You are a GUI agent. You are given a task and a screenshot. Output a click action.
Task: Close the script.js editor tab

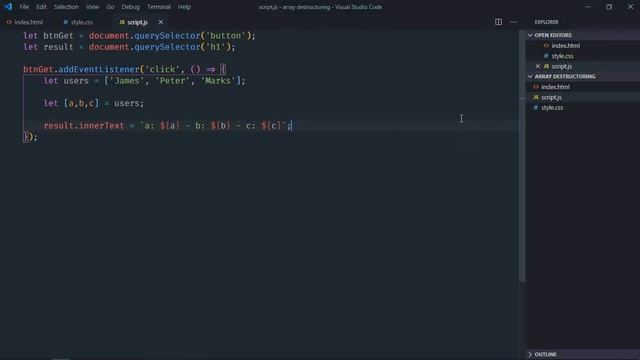click(x=160, y=22)
